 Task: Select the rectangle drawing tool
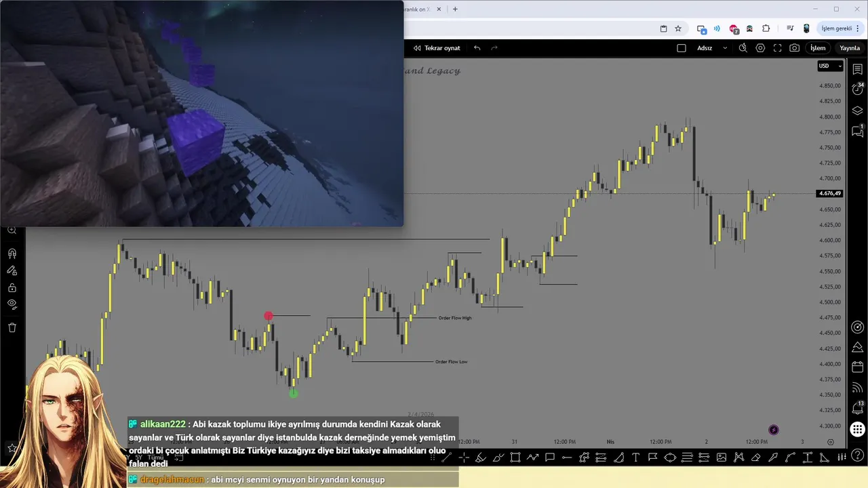coord(515,457)
